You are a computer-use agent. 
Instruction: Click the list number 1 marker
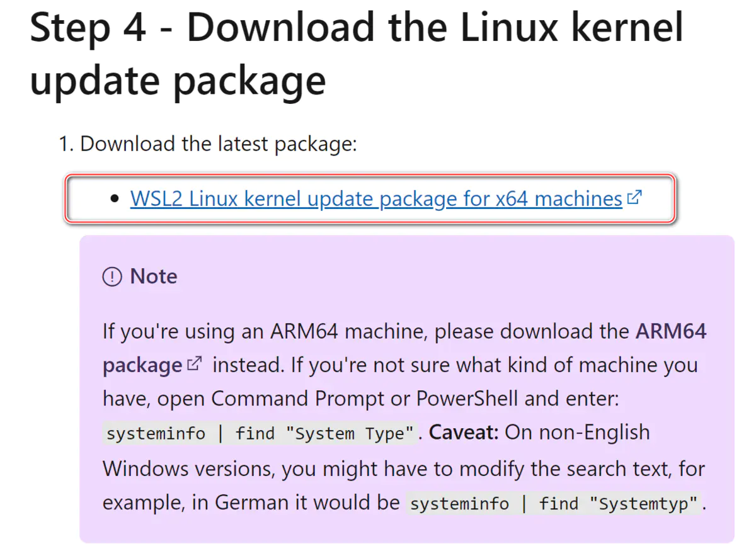[66, 144]
